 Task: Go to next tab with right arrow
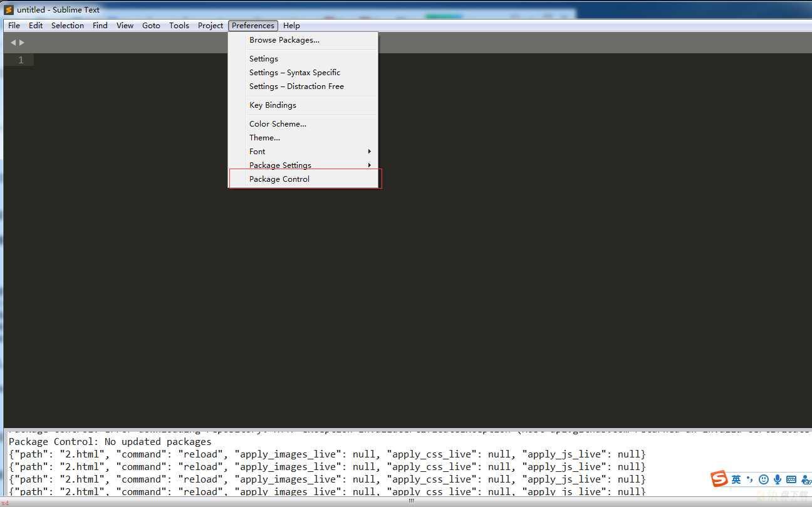click(x=22, y=43)
